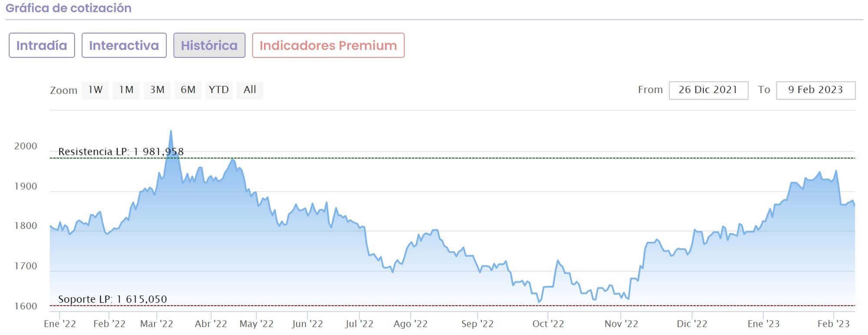
Task: Open Indicadores Premium tab
Action: pyautogui.click(x=328, y=45)
